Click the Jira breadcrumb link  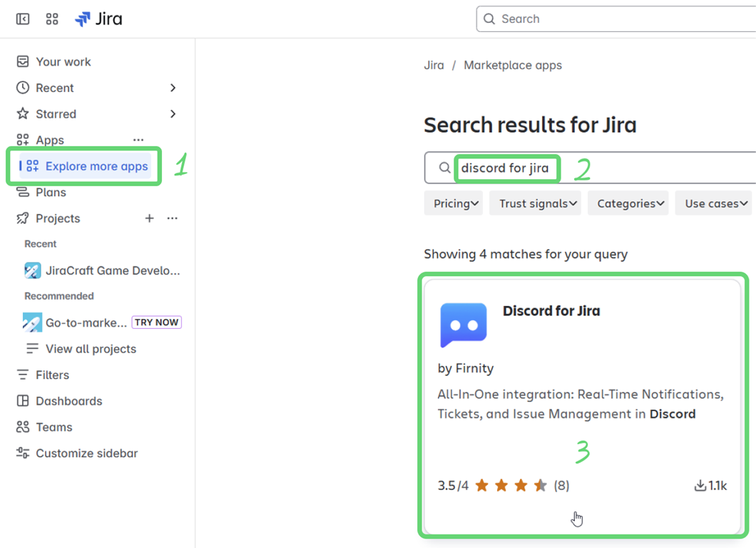pyautogui.click(x=434, y=66)
